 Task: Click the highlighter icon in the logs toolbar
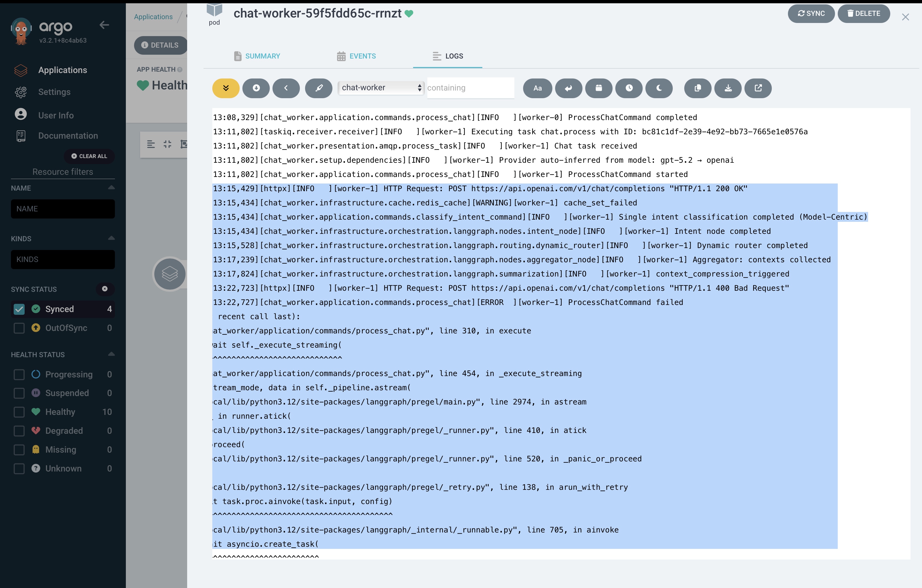(x=318, y=88)
